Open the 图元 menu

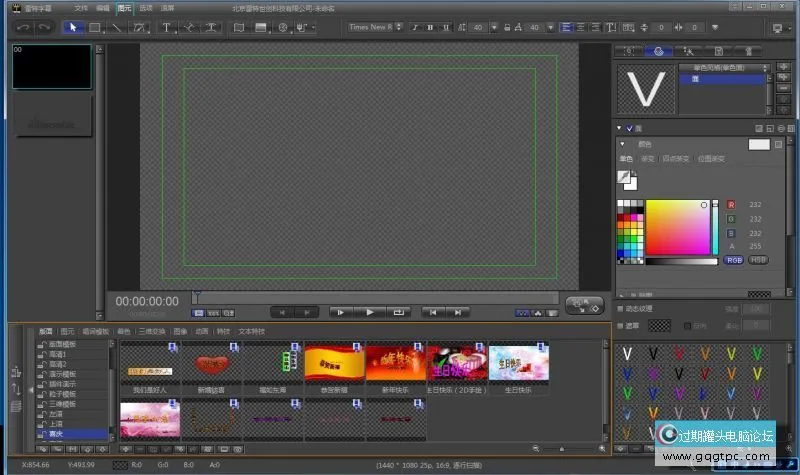(124, 7)
